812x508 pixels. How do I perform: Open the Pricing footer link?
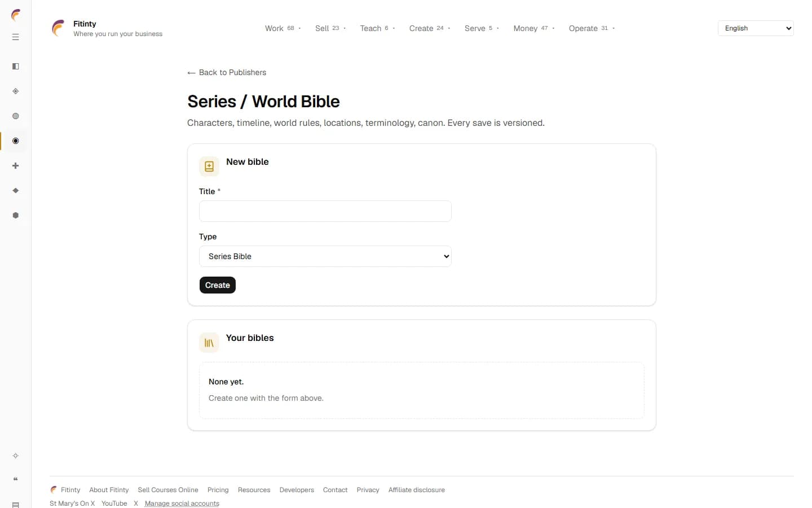click(218, 490)
